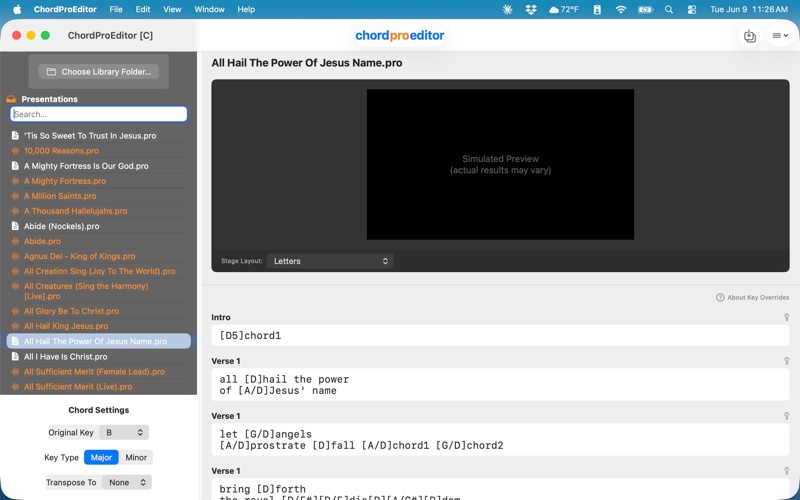The image size is (800, 500).
Task: Click waveform icon beside A Mighty Fortress.pro
Action: tap(15, 181)
